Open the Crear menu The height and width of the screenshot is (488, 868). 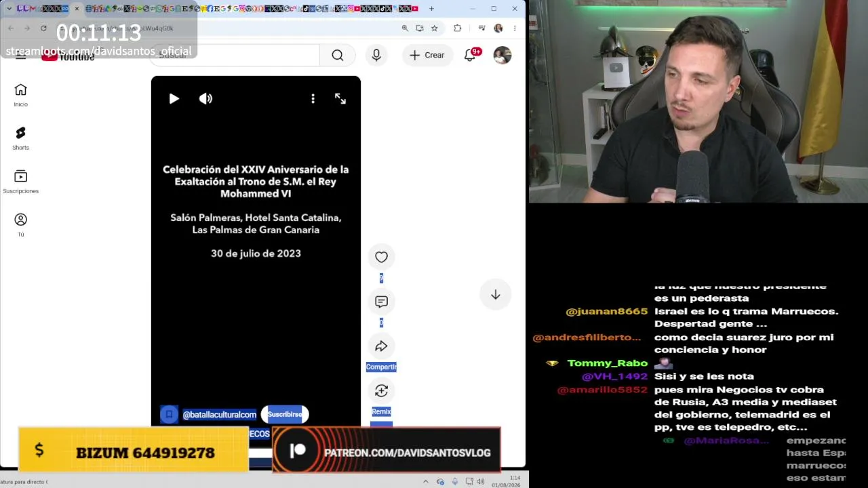(427, 56)
